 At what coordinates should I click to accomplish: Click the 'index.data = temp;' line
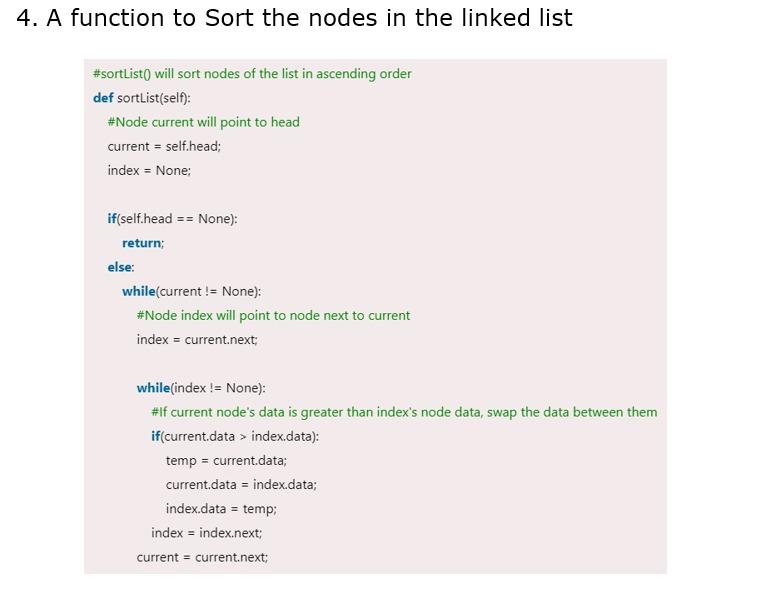(221, 509)
